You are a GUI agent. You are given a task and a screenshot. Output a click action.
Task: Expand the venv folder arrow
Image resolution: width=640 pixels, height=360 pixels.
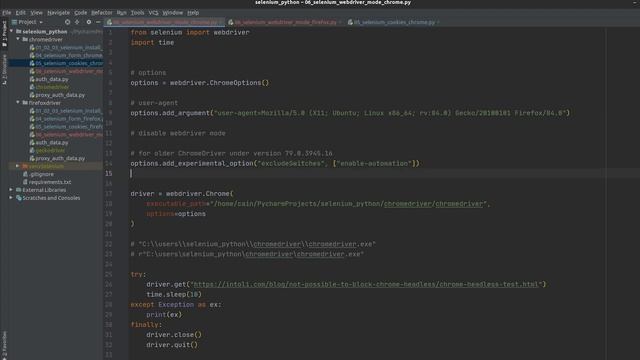coord(18,166)
